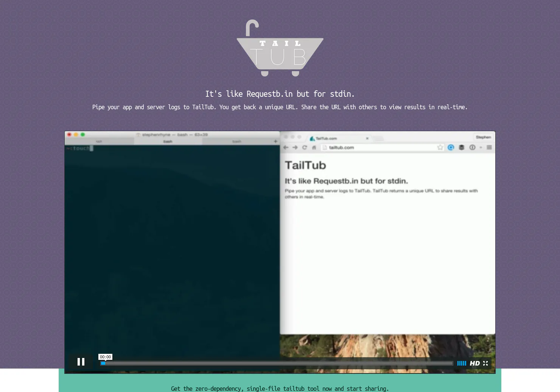560x392 pixels.
Task: Close the TailTub.com tab in the video
Action: click(367, 138)
